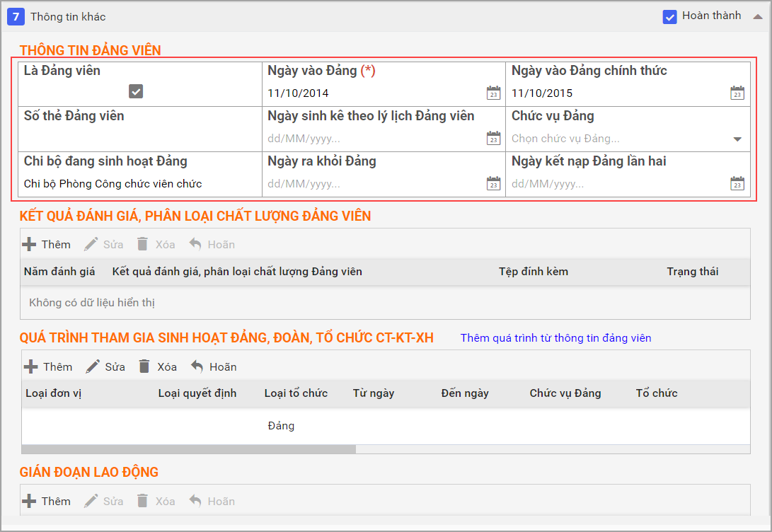Click the Số thẻ Đảng viên field
This screenshot has height=532, width=772.
pyautogui.click(x=140, y=138)
